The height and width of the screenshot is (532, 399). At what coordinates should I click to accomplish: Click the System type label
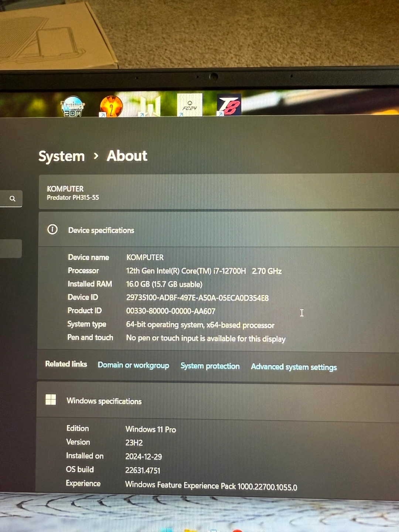[x=87, y=324]
